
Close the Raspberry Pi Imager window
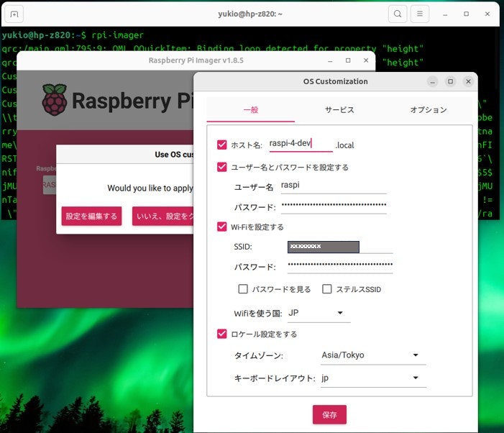(366, 60)
